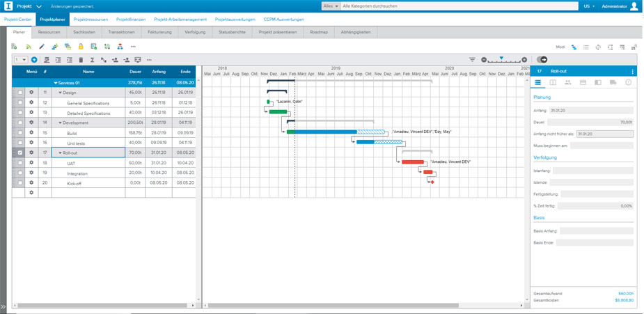Collapse the Services 01 project tree
The image size is (644, 314).
(56, 83)
